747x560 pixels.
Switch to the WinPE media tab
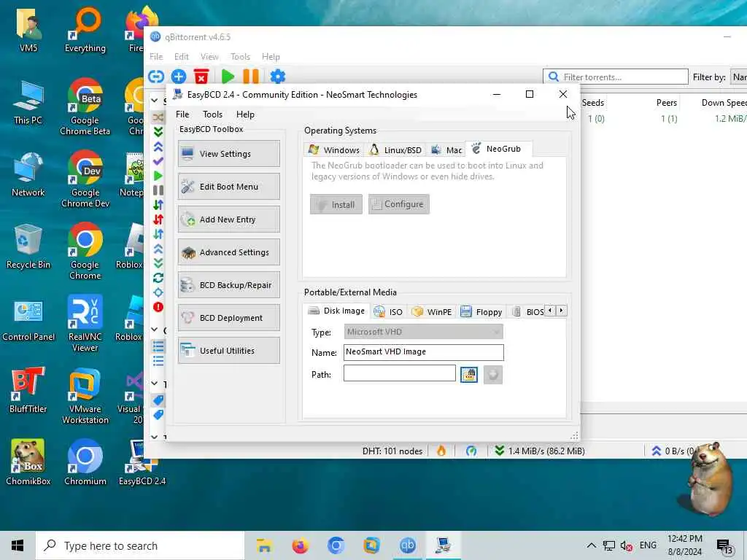[432, 312]
